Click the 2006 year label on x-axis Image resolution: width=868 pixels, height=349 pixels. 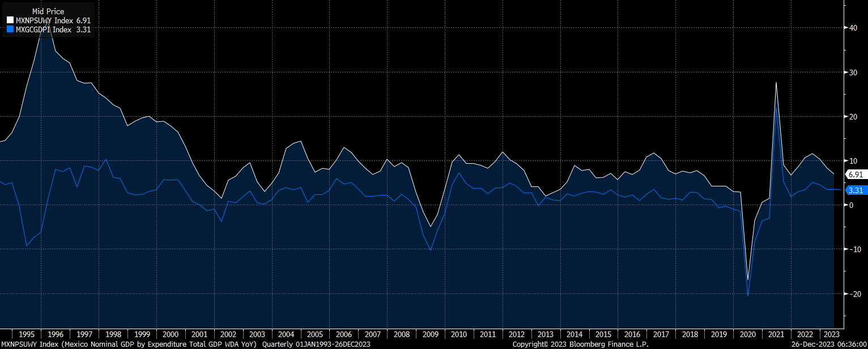click(344, 334)
